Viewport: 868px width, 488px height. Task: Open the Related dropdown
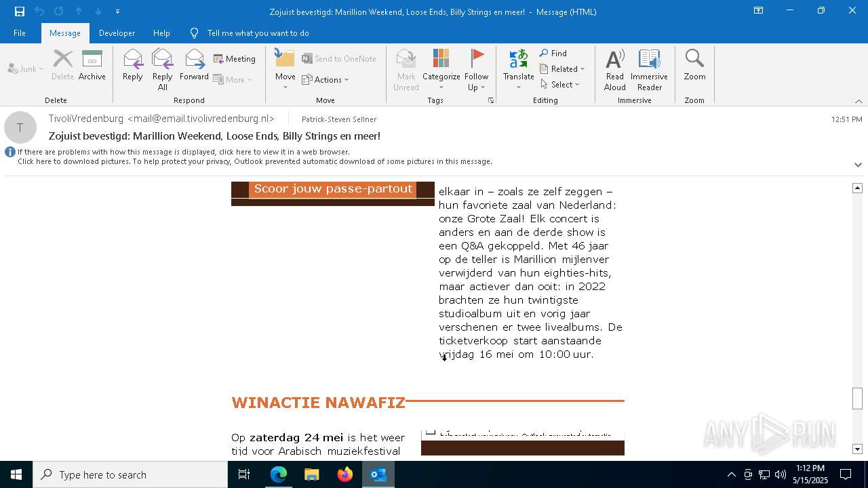pyautogui.click(x=562, y=68)
